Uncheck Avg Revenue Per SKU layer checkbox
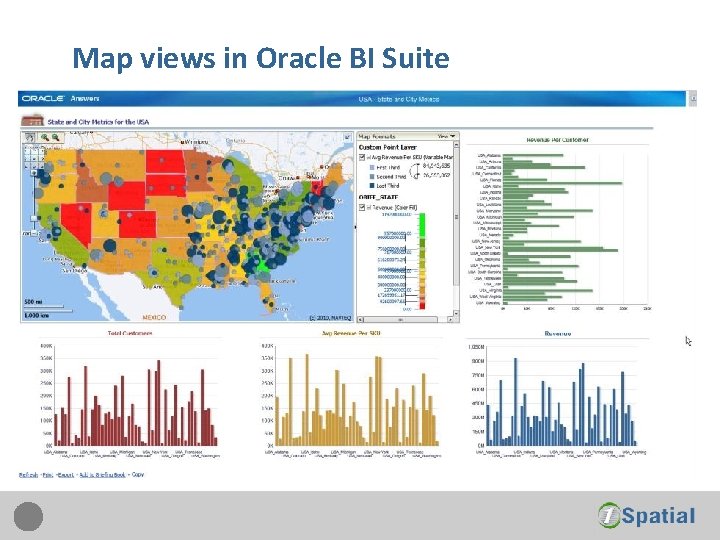Viewport: 720px width, 540px height. pos(362,157)
